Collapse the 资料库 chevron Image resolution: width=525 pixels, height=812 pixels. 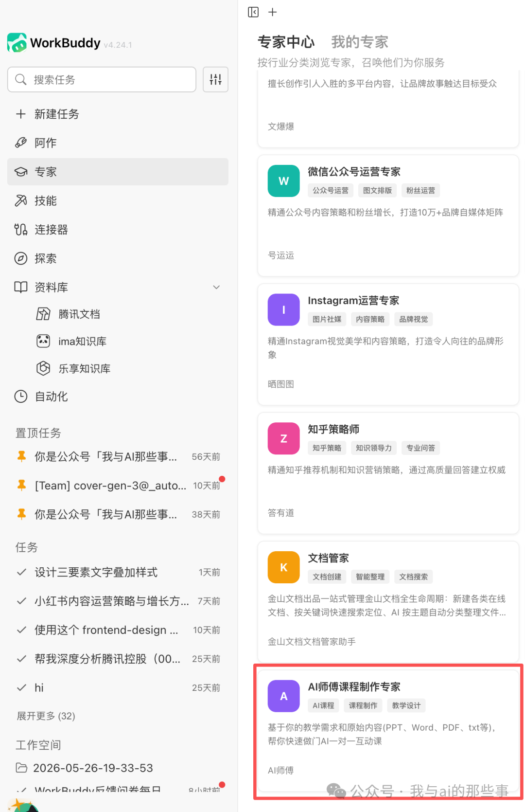coord(216,287)
